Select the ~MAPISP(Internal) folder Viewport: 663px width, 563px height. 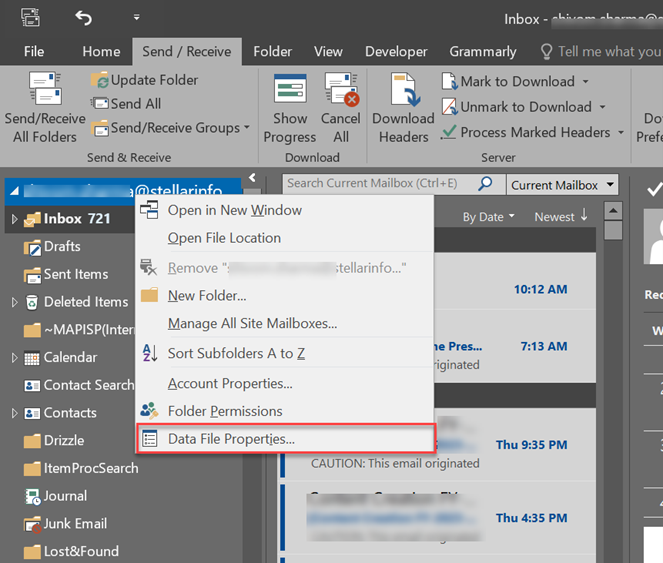click(79, 330)
